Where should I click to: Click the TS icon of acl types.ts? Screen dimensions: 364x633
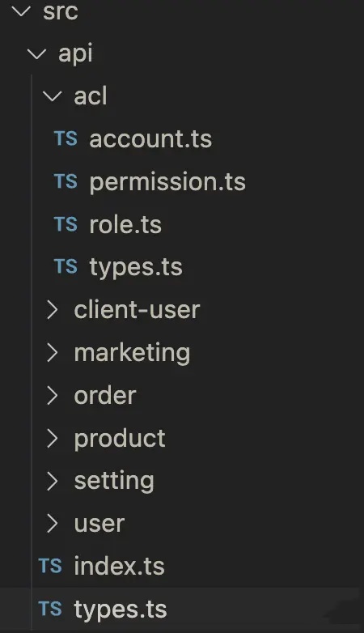(x=66, y=266)
